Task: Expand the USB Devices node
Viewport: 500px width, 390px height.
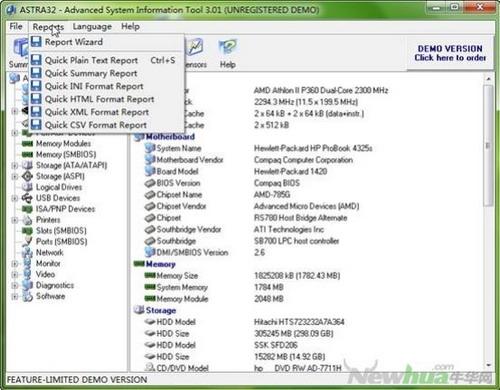Action: coord(14,198)
